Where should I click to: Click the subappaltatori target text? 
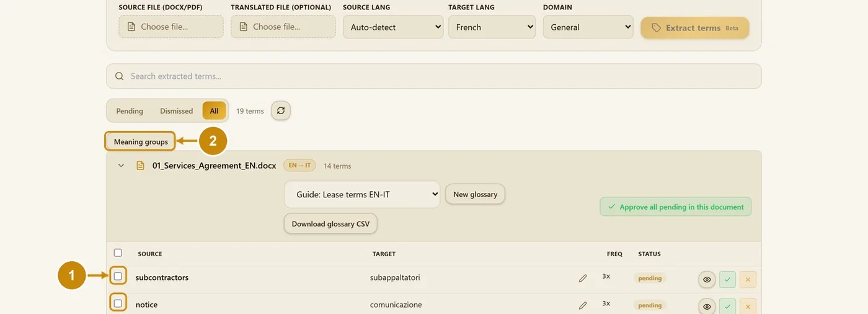395,277
